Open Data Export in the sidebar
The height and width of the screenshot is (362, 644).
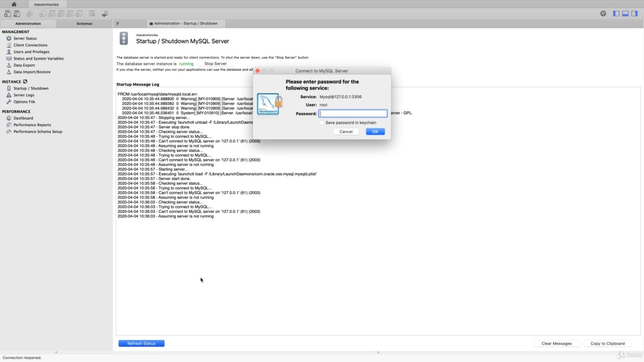click(24, 65)
